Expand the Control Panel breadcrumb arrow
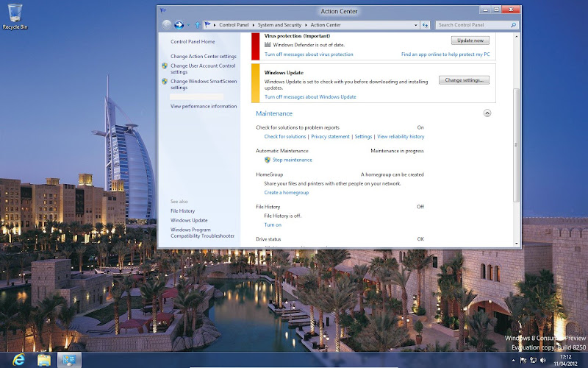 tap(252, 25)
